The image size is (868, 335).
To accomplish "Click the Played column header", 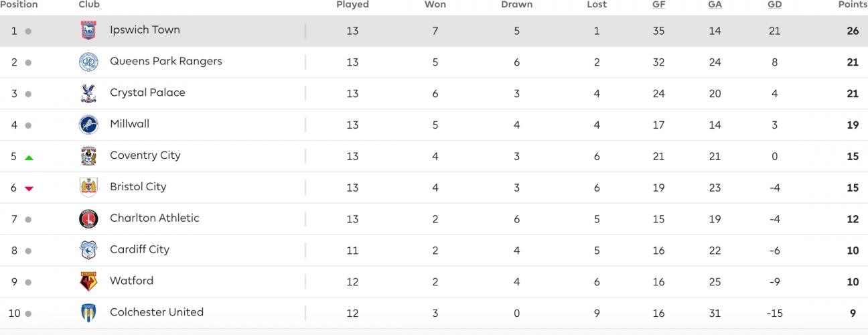I will coord(352,5).
